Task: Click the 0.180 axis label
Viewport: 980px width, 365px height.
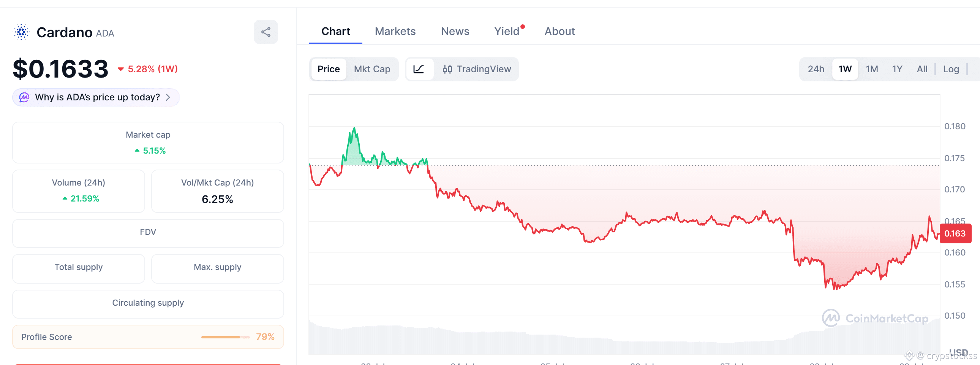Action: (x=955, y=126)
